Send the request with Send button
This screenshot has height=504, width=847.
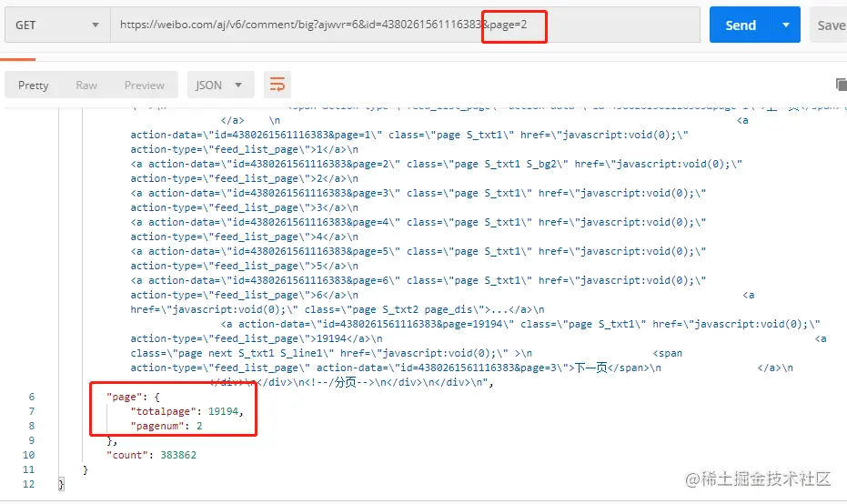coord(741,25)
